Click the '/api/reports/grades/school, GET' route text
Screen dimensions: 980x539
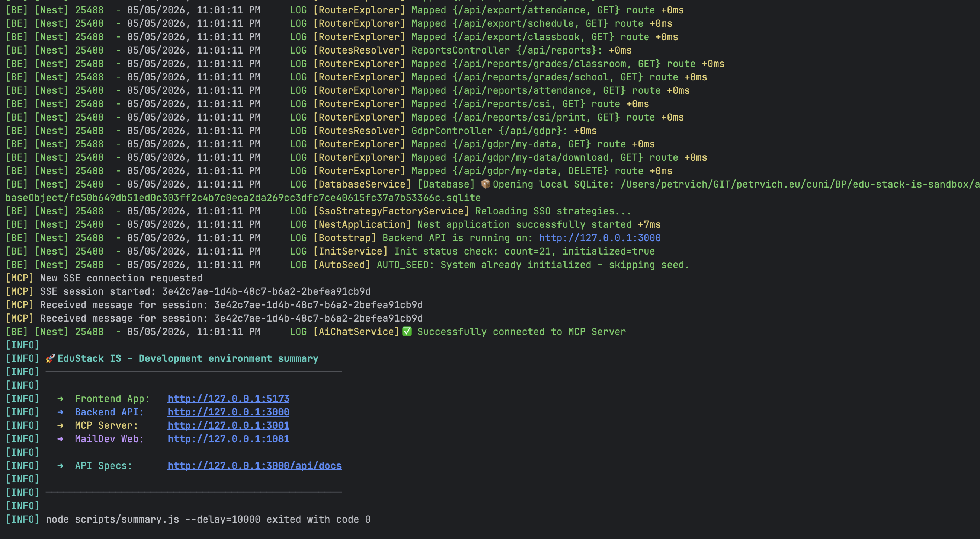[x=548, y=77]
